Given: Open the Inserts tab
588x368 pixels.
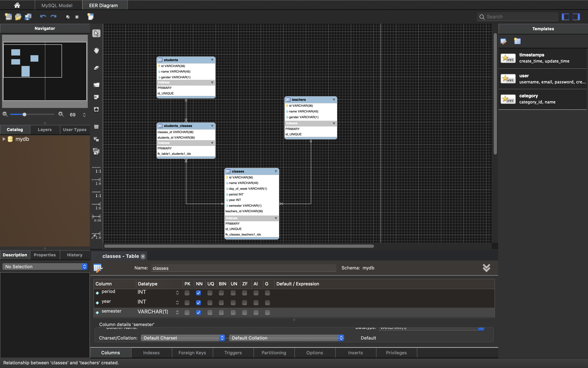Looking at the screenshot, I should (355, 353).
